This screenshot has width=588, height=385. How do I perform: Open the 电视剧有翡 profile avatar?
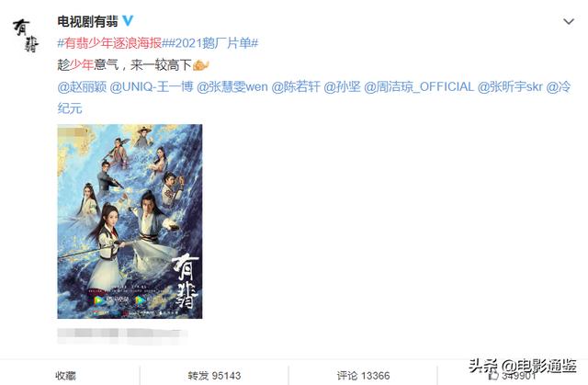[26, 36]
